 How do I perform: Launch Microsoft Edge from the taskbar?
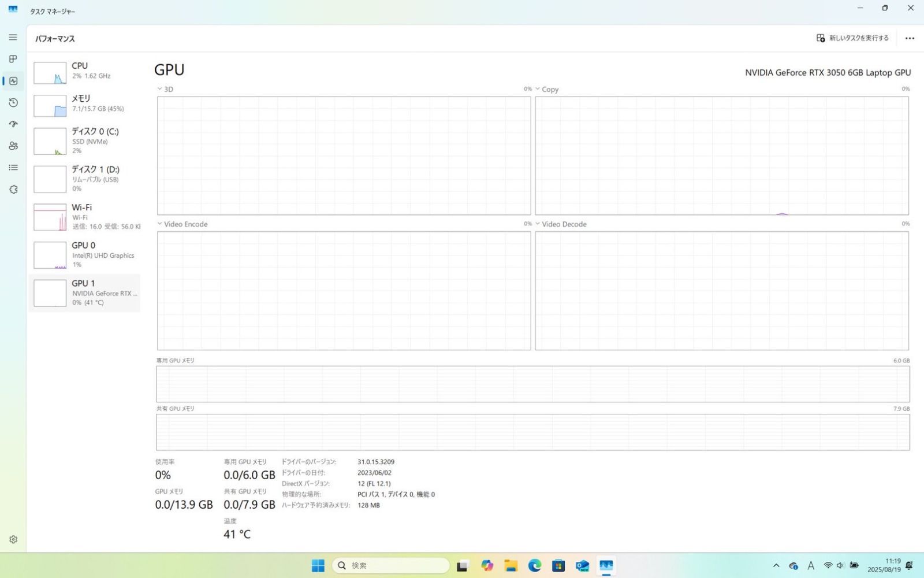click(x=535, y=566)
